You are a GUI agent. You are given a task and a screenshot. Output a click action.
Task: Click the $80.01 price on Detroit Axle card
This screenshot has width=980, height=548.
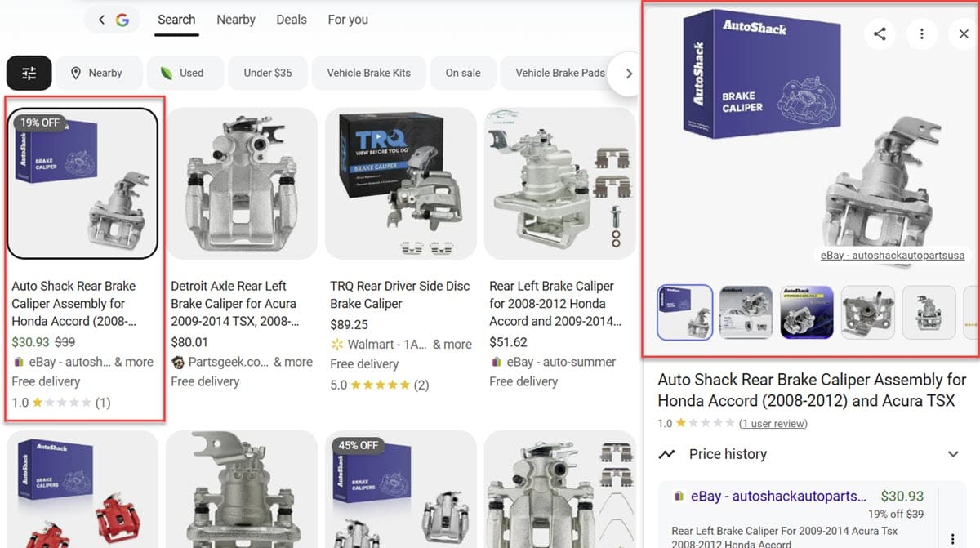[x=189, y=342]
